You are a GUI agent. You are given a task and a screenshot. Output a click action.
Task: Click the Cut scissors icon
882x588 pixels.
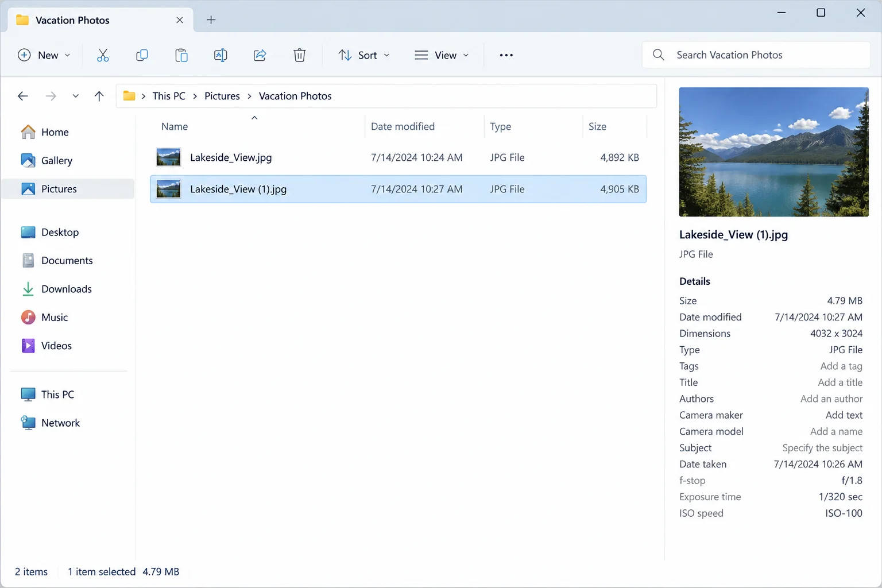(x=103, y=55)
